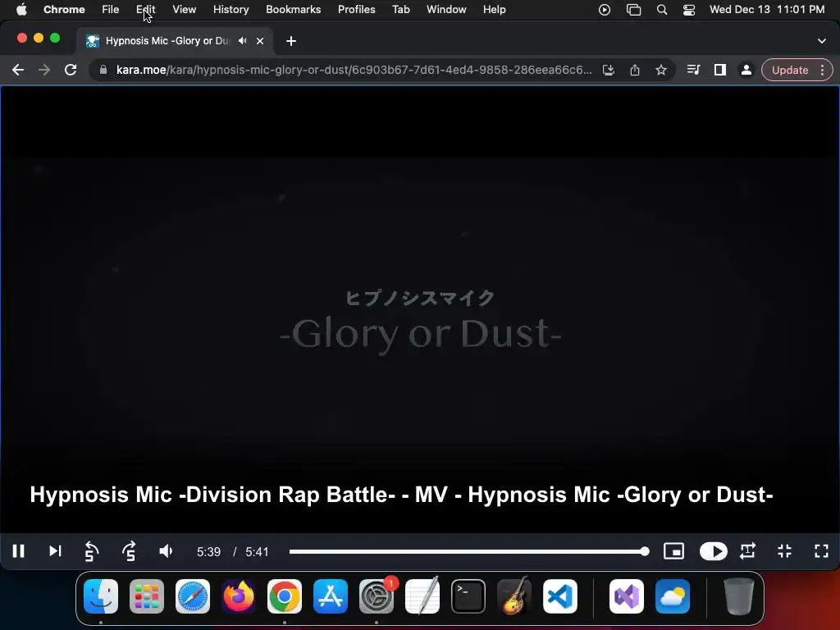This screenshot has height=630, width=840.
Task: Open Chrome three-dot menu
Action: tap(822, 71)
